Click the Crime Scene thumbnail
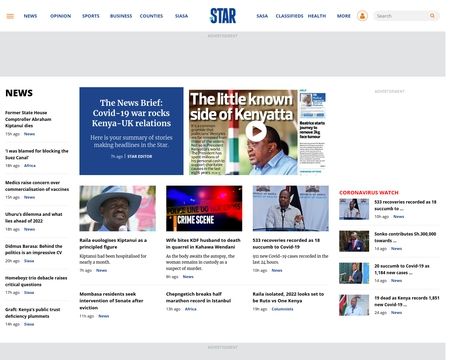450x360 pixels. [204, 208]
